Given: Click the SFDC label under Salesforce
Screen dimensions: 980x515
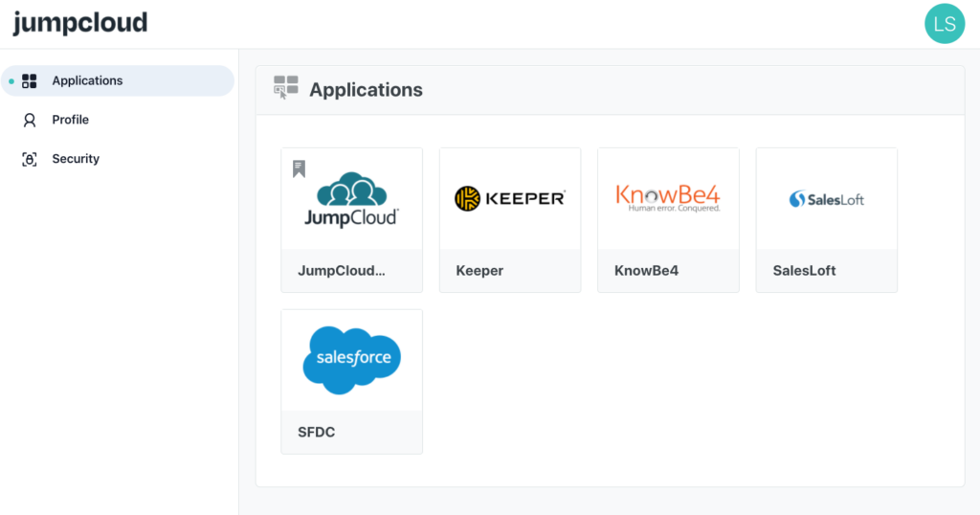Looking at the screenshot, I should 316,433.
